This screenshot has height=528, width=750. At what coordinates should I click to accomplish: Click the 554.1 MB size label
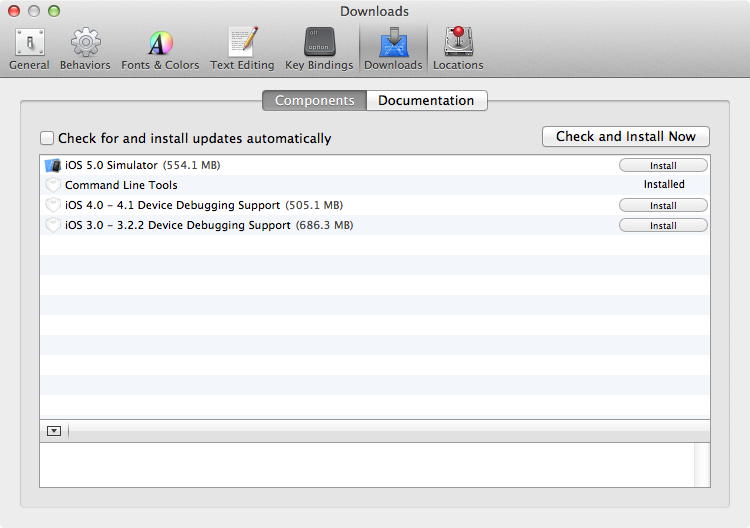coord(191,165)
